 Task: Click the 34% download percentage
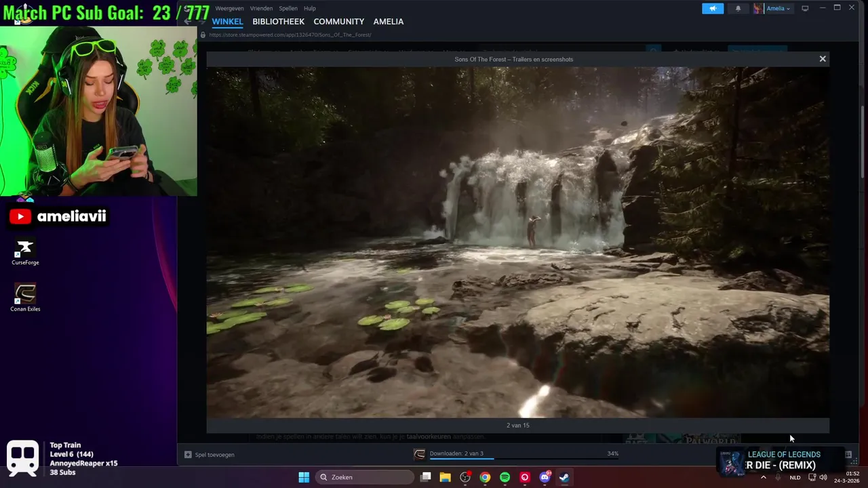612,453
